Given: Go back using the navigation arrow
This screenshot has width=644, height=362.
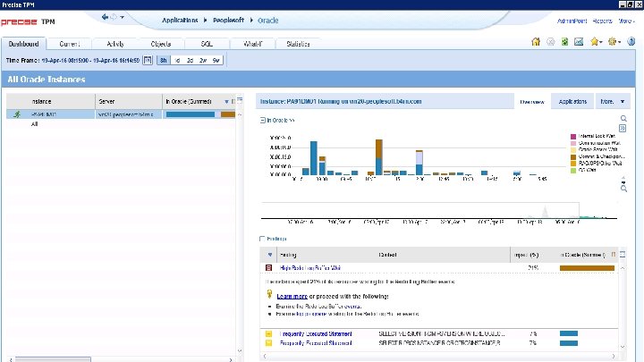Looking at the screenshot, I should pos(105,17).
